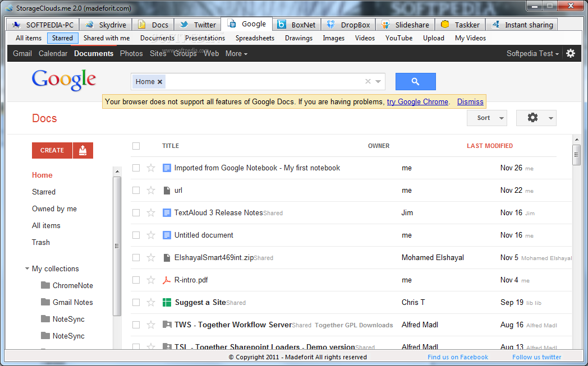Viewport: 588px width, 366px height.
Task: Open the My Videos filter
Action: click(470, 38)
